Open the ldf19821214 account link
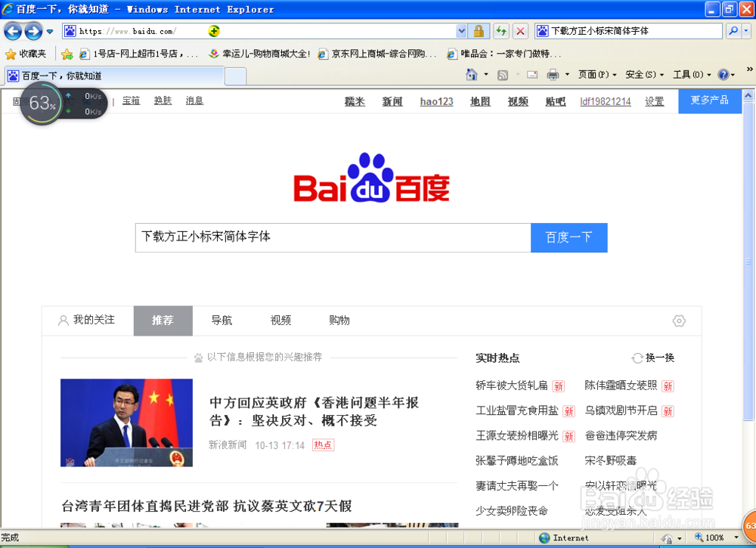 coord(605,101)
